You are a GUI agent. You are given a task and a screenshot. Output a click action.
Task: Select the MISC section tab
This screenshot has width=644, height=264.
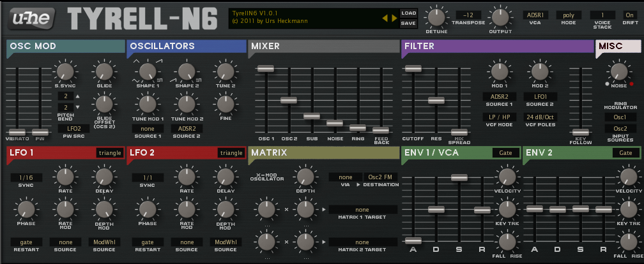tap(618, 47)
